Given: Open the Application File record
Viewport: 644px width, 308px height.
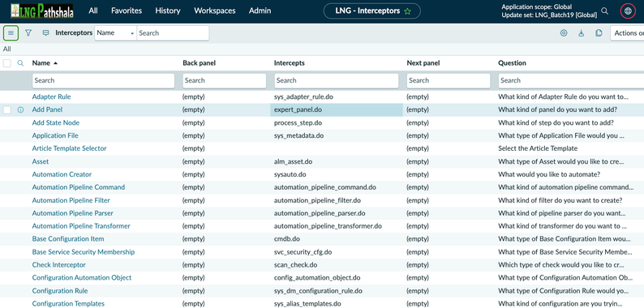Looking at the screenshot, I should click(x=55, y=135).
